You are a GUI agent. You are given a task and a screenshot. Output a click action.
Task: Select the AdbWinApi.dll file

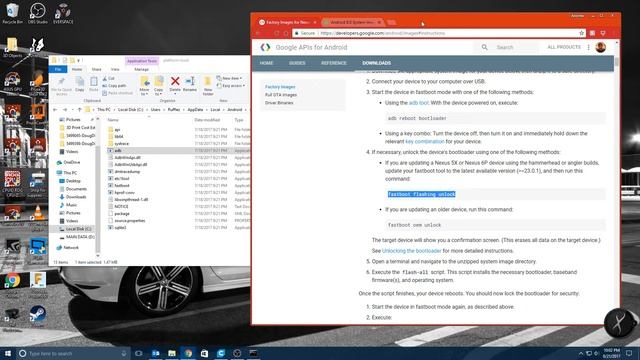point(127,158)
